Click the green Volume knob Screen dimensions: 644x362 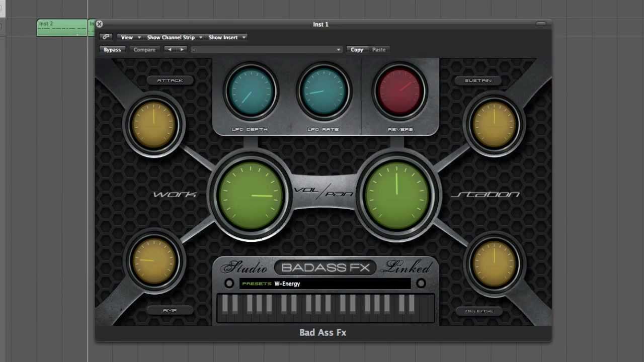(251, 195)
